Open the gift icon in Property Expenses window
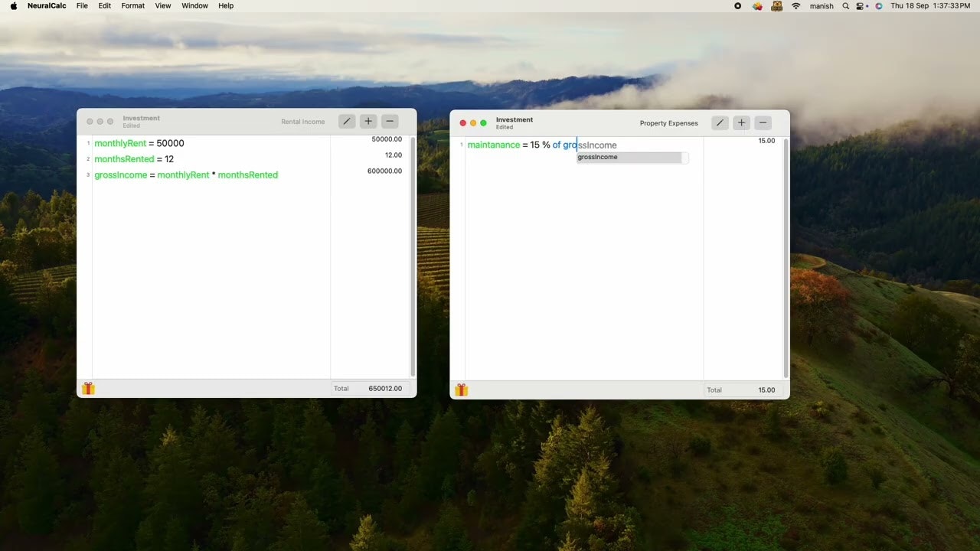 point(462,390)
